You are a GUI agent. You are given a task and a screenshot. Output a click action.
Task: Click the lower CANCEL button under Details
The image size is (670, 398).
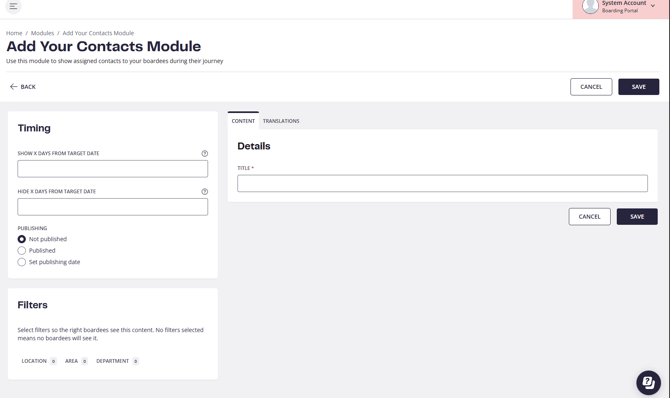pyautogui.click(x=589, y=217)
